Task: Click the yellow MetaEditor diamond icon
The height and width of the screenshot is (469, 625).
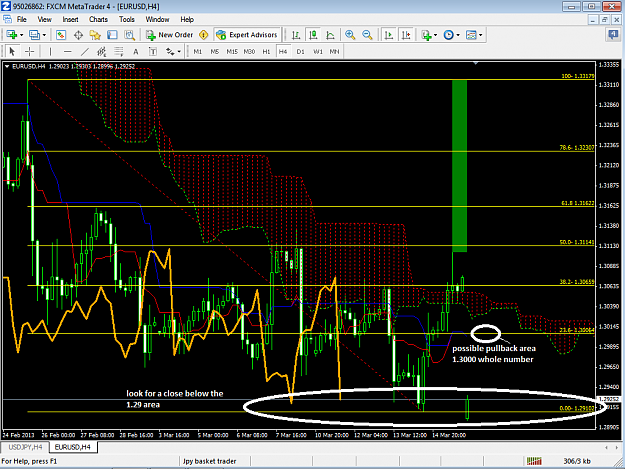Action: [x=204, y=35]
